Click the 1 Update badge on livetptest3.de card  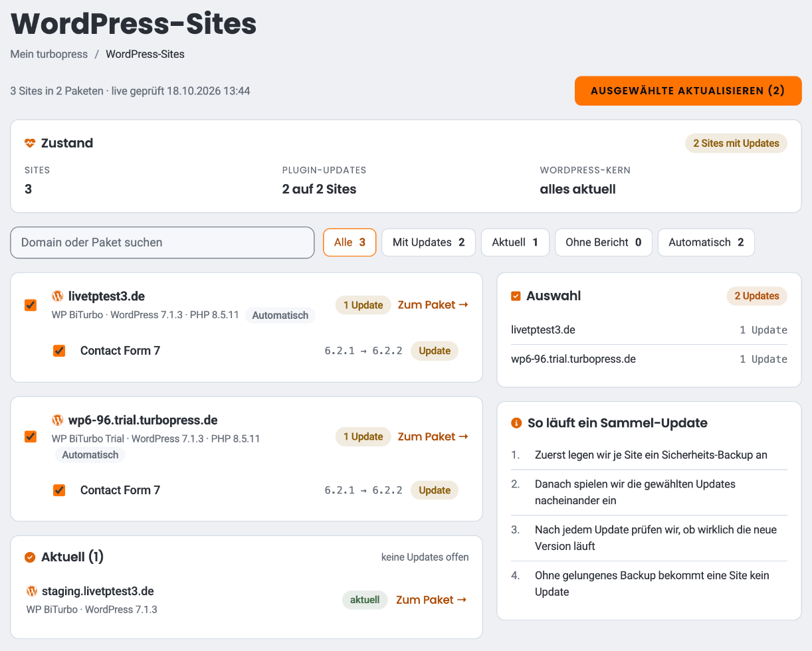(363, 305)
